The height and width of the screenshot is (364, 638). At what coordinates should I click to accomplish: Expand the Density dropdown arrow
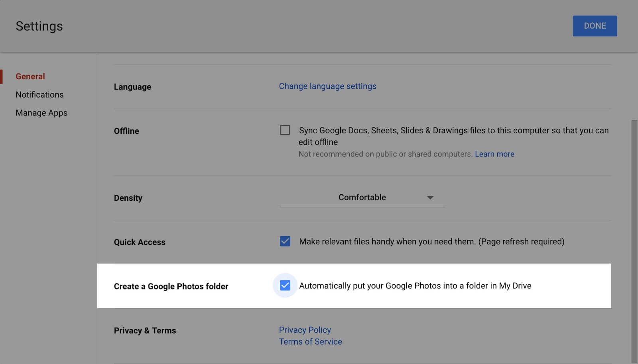coord(430,198)
